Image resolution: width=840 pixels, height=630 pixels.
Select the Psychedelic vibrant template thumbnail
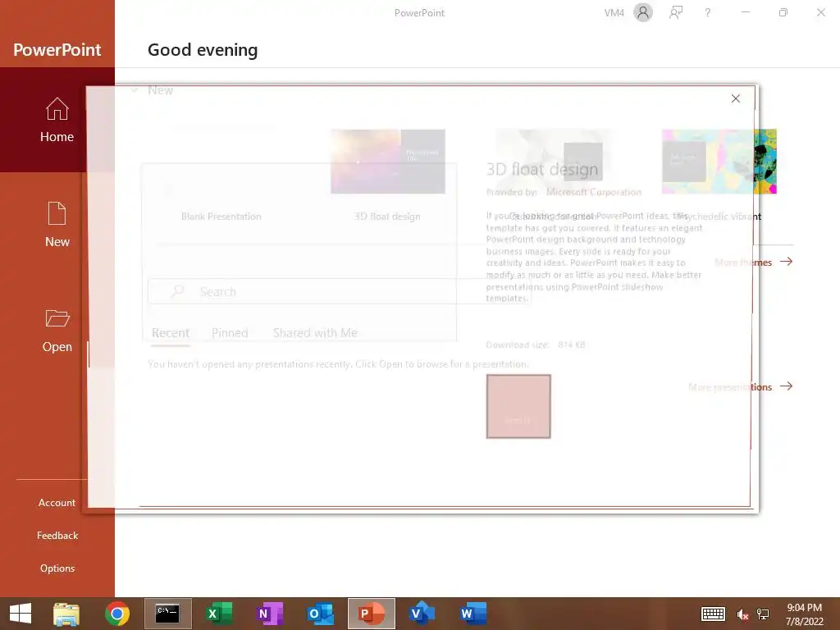(719, 162)
